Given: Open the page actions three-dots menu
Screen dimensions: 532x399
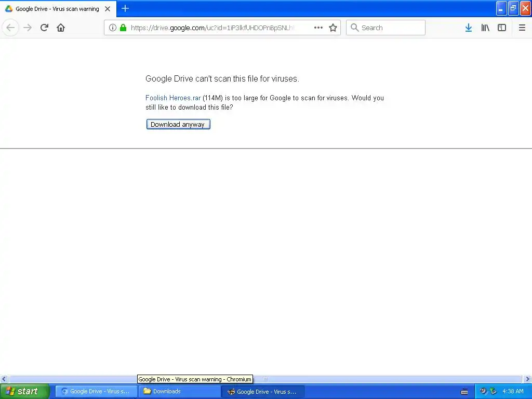Looking at the screenshot, I should [x=318, y=28].
